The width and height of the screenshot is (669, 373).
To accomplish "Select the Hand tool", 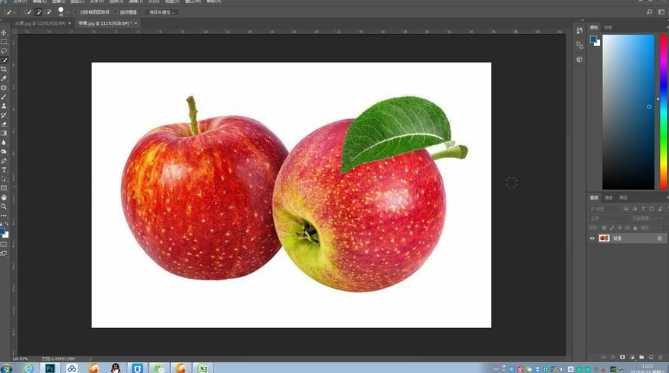I will click(x=4, y=198).
